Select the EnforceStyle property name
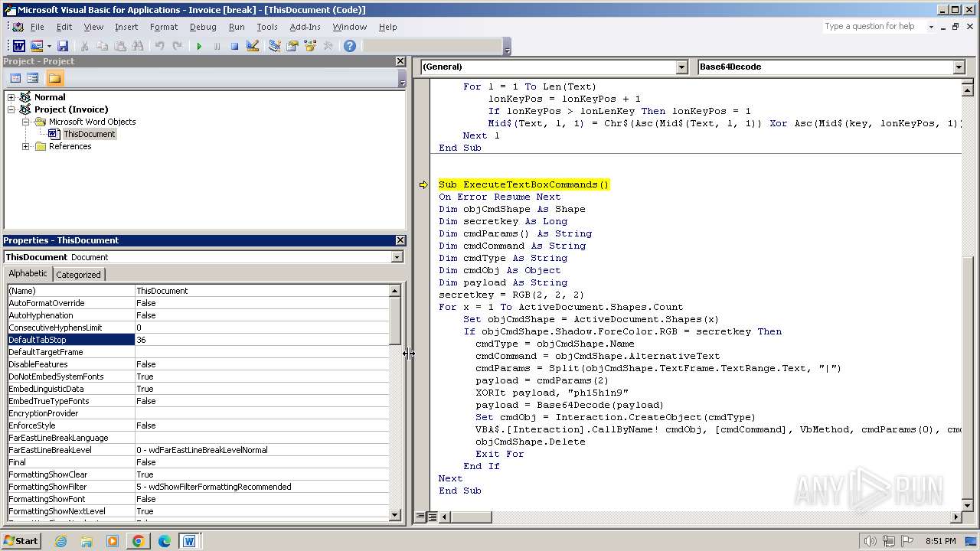The image size is (980, 551). (x=71, y=425)
